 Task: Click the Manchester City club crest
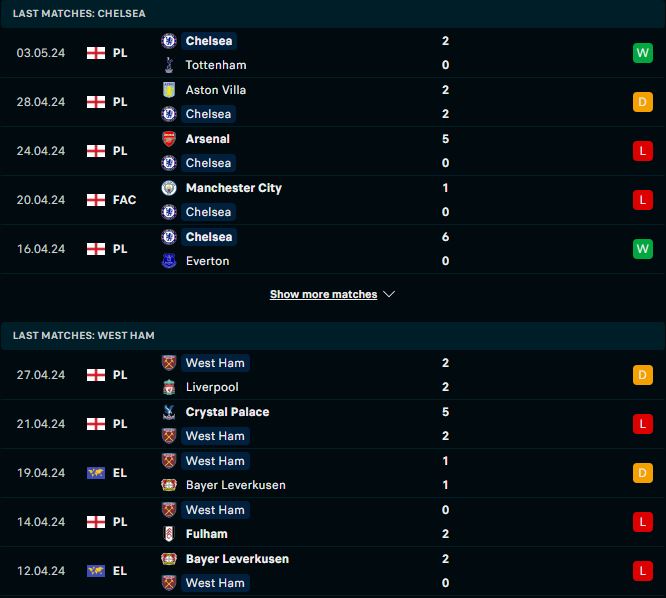(169, 188)
